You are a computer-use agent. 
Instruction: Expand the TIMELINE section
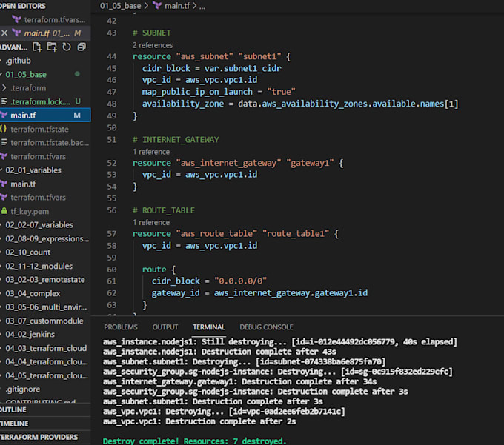click(x=45, y=424)
